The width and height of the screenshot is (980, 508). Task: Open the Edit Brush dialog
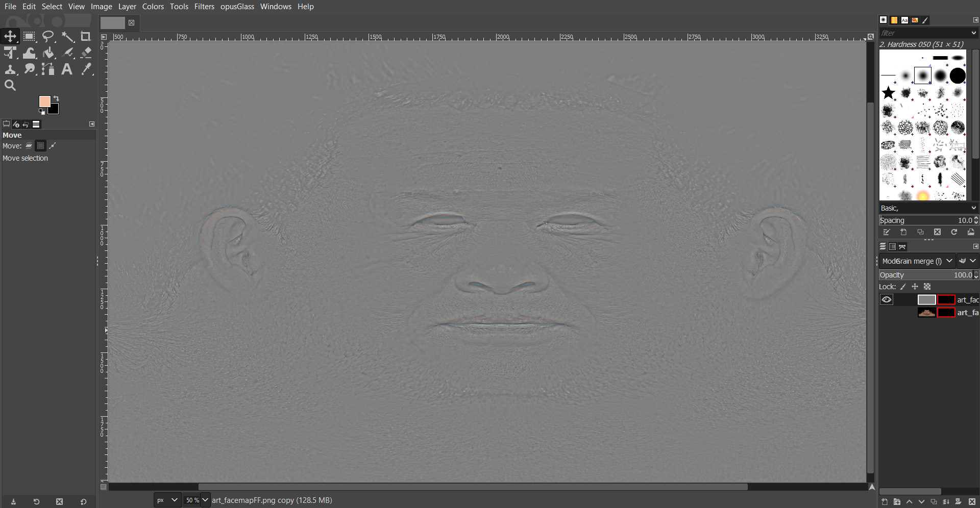point(887,232)
